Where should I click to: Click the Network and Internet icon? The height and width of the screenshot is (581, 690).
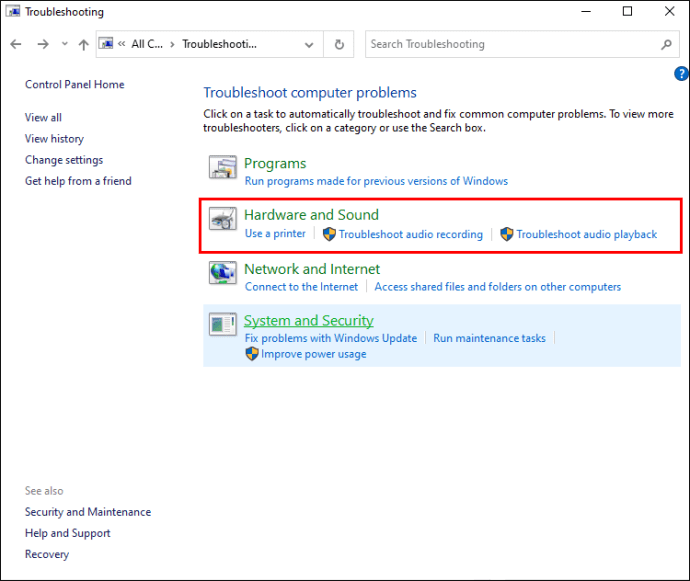click(223, 273)
